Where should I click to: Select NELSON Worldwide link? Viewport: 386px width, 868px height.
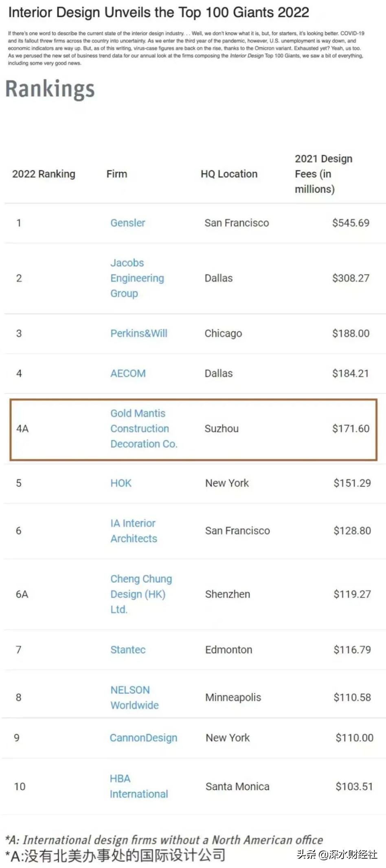(x=134, y=697)
